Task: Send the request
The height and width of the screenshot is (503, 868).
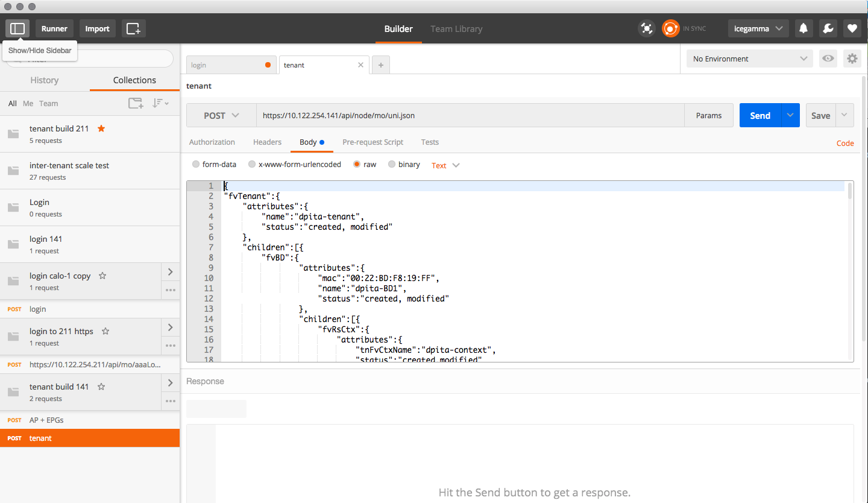Action: (x=760, y=115)
